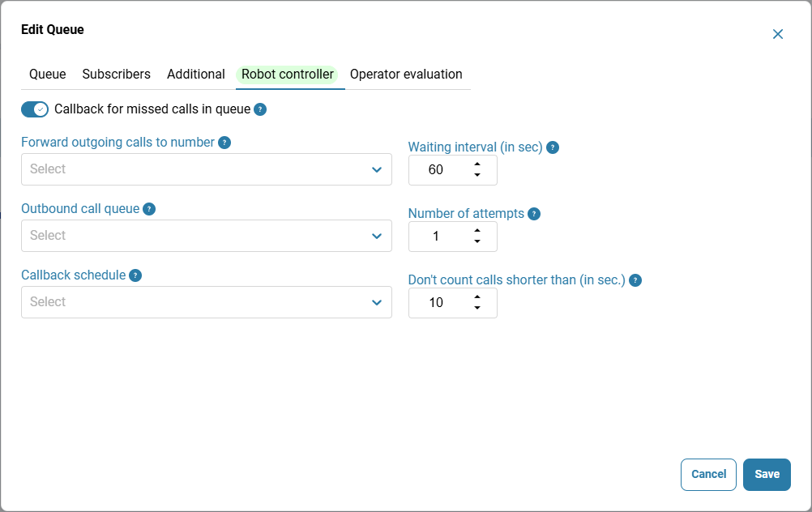Open Waiting interval help question mark

[x=553, y=147]
